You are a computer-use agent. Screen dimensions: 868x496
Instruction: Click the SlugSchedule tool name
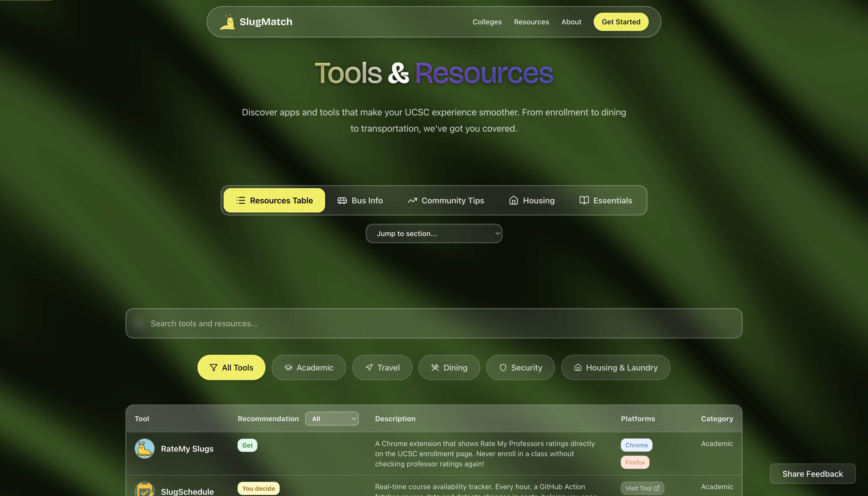(x=187, y=492)
